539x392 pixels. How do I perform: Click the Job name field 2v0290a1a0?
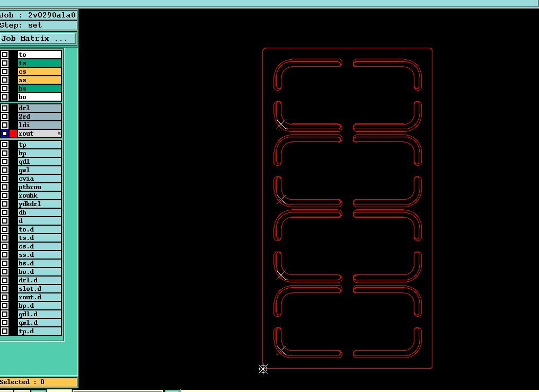coord(38,15)
